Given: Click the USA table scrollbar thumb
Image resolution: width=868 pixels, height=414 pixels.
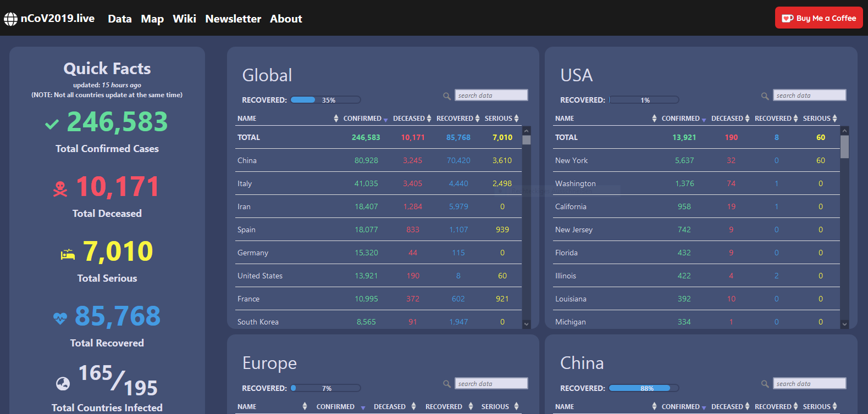Looking at the screenshot, I should point(845,147).
